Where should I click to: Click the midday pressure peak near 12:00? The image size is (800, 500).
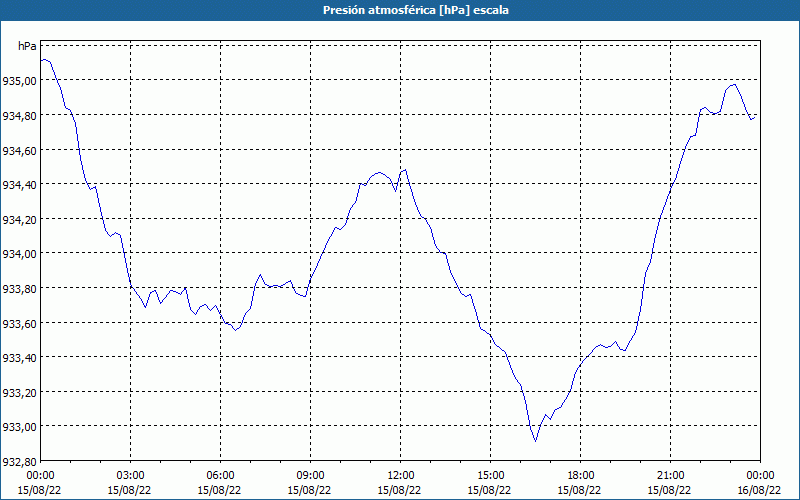pyautogui.click(x=404, y=170)
